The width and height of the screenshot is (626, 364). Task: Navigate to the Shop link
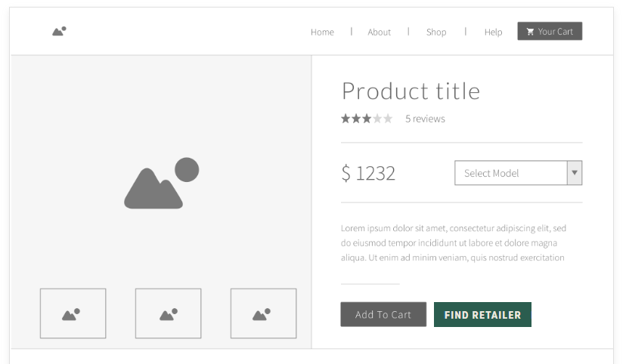[436, 32]
